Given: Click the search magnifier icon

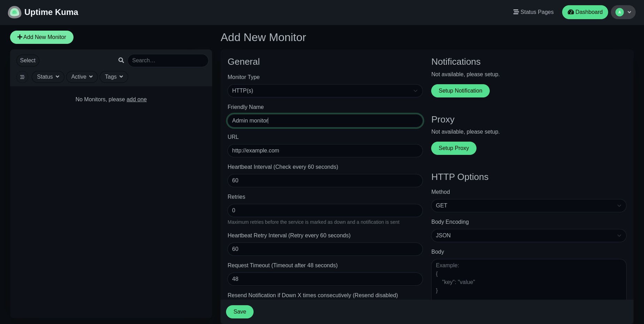Looking at the screenshot, I should pyautogui.click(x=121, y=60).
